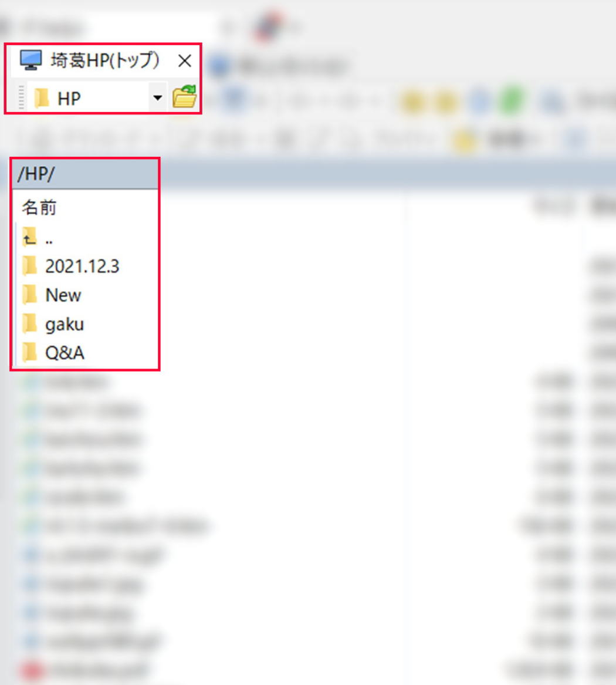Image resolution: width=616 pixels, height=685 pixels.
Task: Click the folder icon beside 2021.12.3
Action: click(x=29, y=266)
